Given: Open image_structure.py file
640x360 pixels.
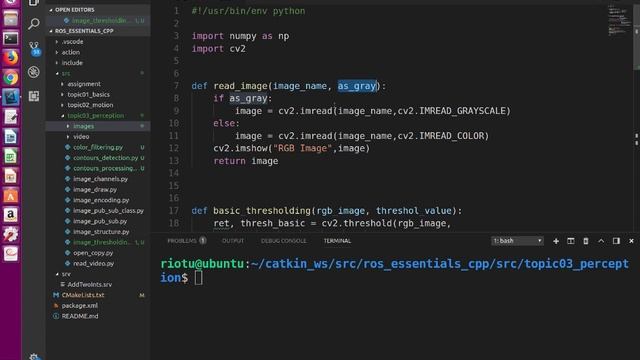Looking at the screenshot, I should [98, 231].
